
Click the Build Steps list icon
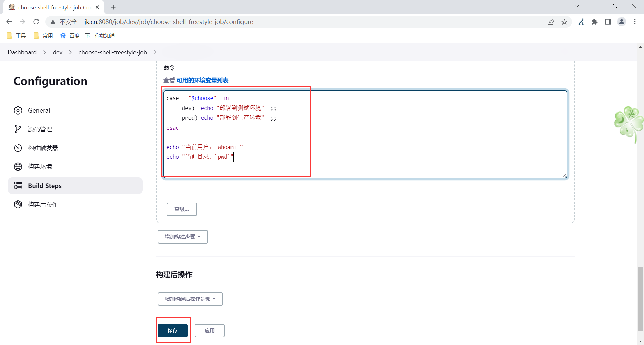pyautogui.click(x=18, y=186)
